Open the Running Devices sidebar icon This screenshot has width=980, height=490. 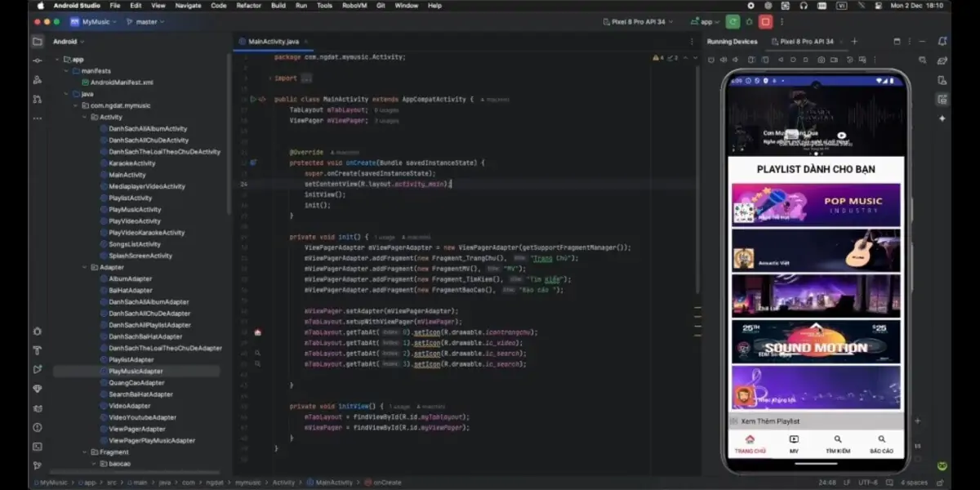coord(942,99)
